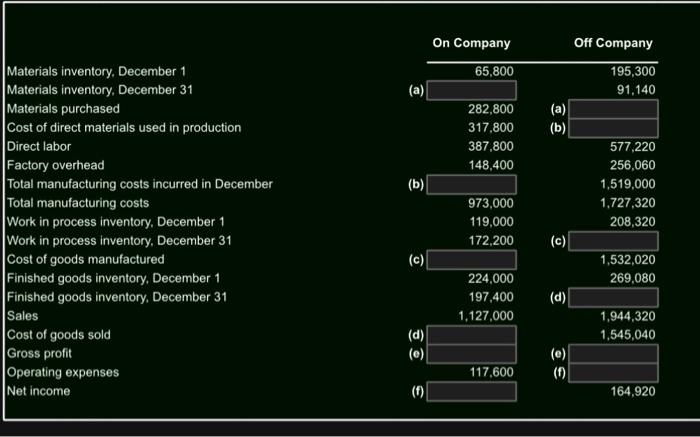The width and height of the screenshot is (700, 437).
Task: Click Off Company input (c) Work in process, December 31
Action: coord(613,241)
